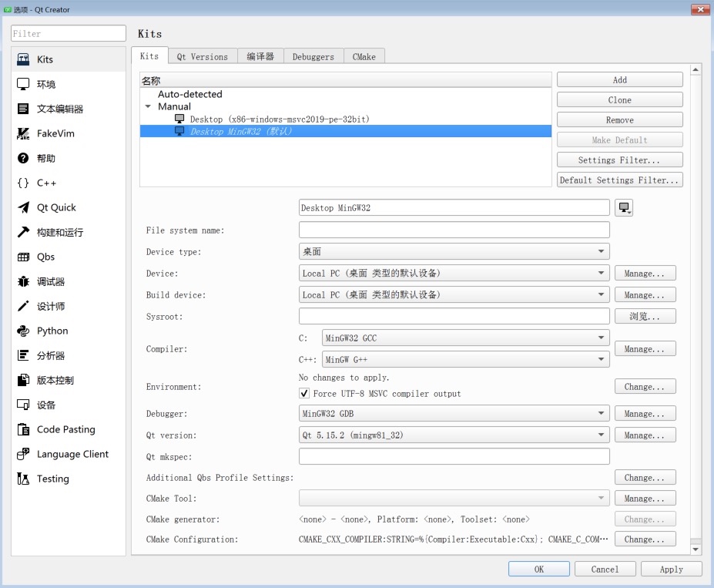This screenshot has width=714, height=588.
Task: Open the 构建和运行 hammer category
Action: pyautogui.click(x=69, y=232)
